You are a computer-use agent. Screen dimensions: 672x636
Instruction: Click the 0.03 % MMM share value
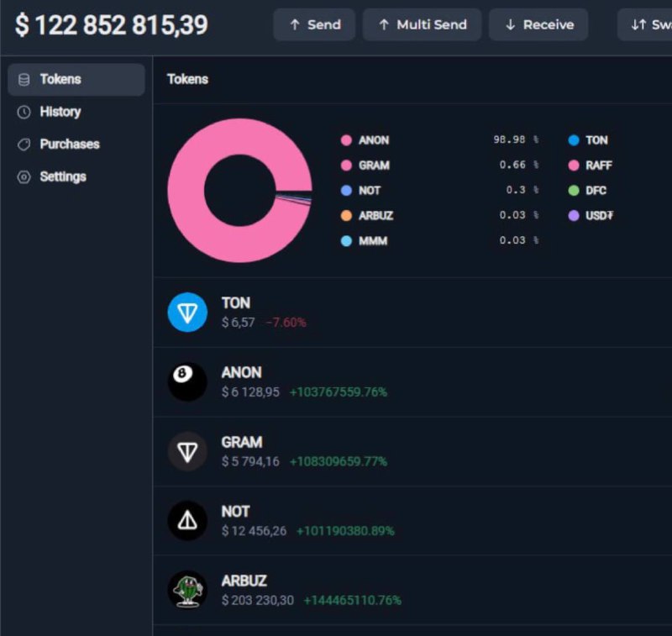[519, 240]
